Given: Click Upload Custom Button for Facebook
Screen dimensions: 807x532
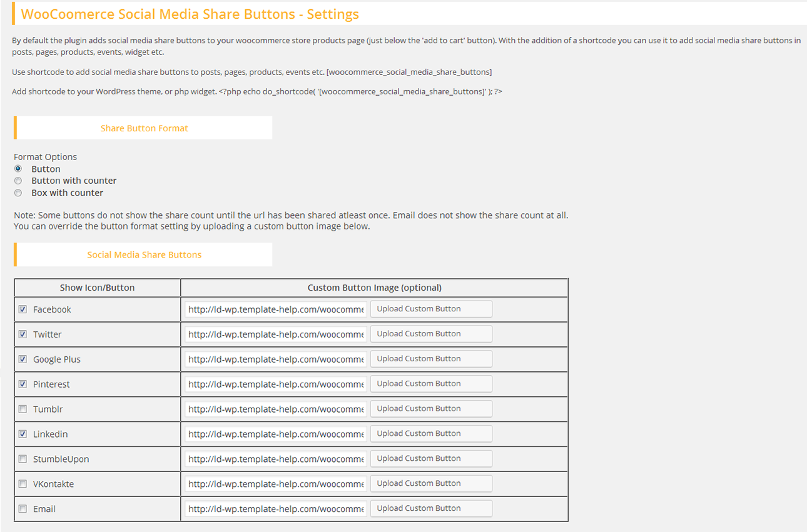Looking at the screenshot, I should tap(431, 309).
